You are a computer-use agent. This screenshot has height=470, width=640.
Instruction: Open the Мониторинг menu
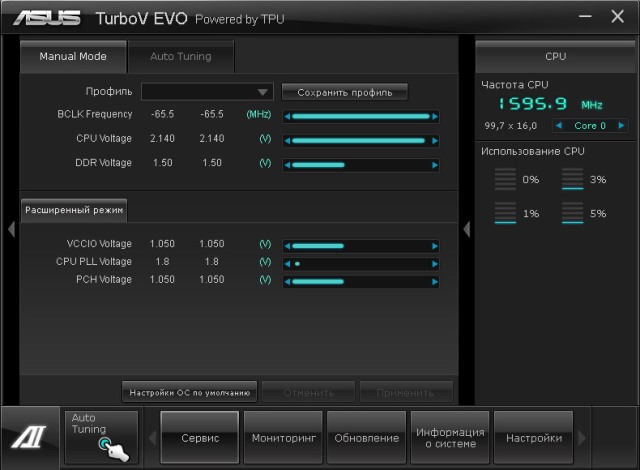point(284,437)
